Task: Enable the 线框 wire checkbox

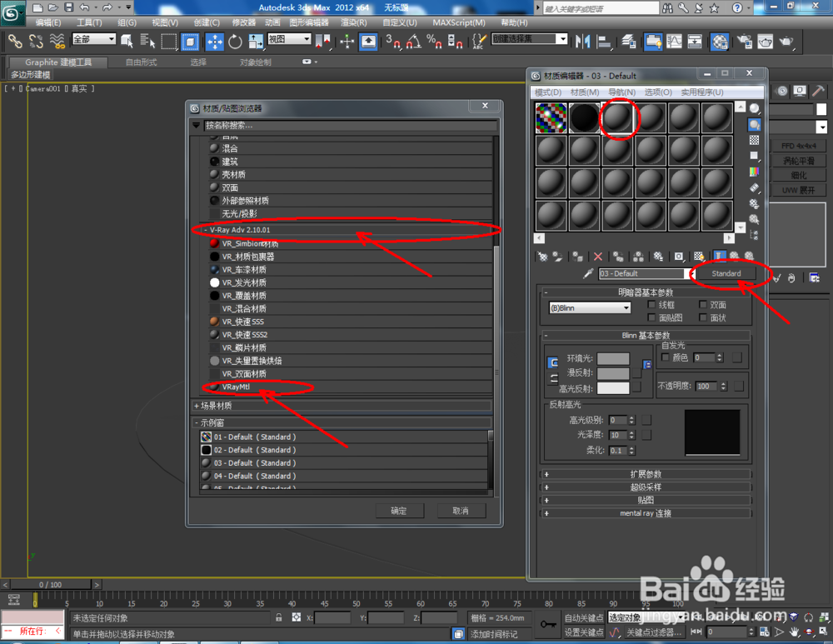Action: [652, 304]
